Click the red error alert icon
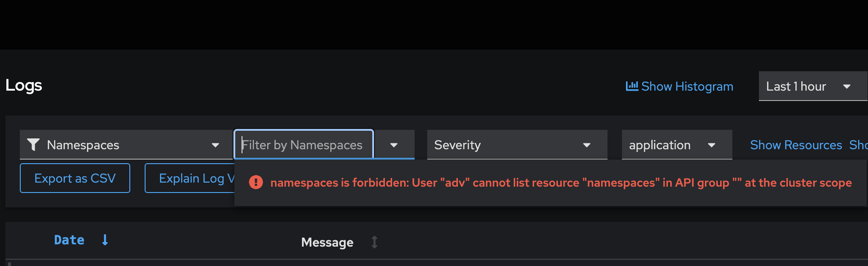The height and width of the screenshot is (266, 868). [x=256, y=182]
